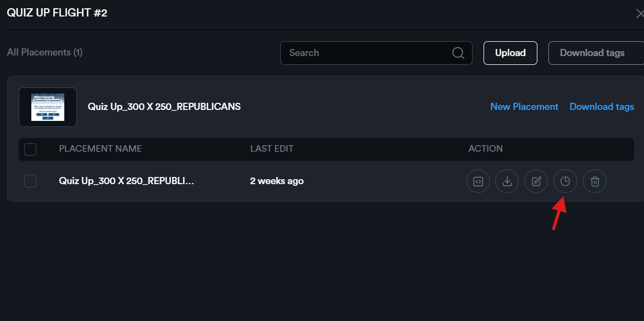Delete the placement with the trash icon

(595, 181)
